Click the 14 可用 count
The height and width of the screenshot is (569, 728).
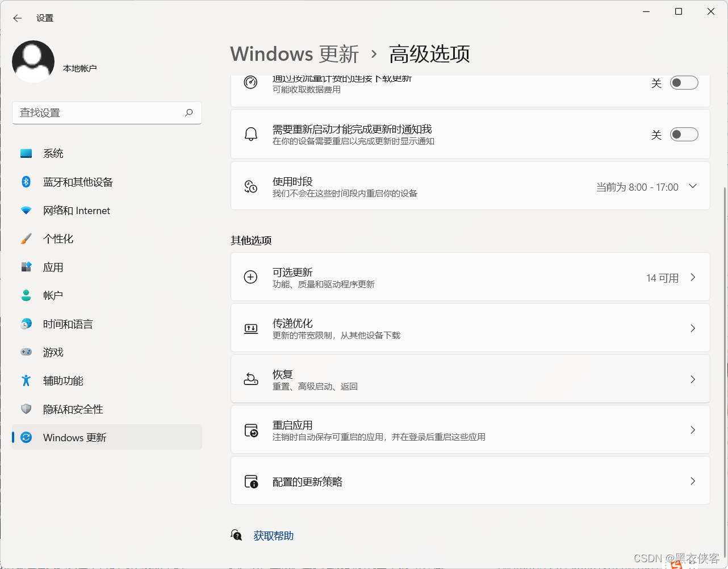point(663,278)
